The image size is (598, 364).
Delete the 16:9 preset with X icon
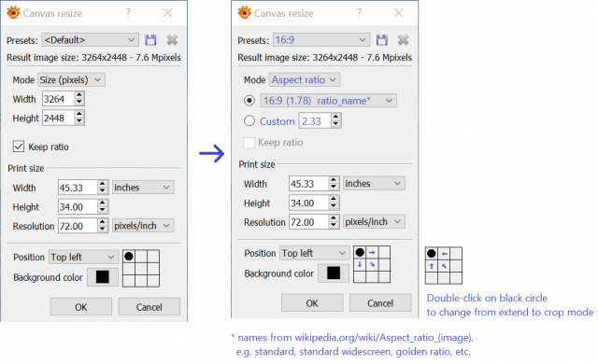pyautogui.click(x=403, y=40)
